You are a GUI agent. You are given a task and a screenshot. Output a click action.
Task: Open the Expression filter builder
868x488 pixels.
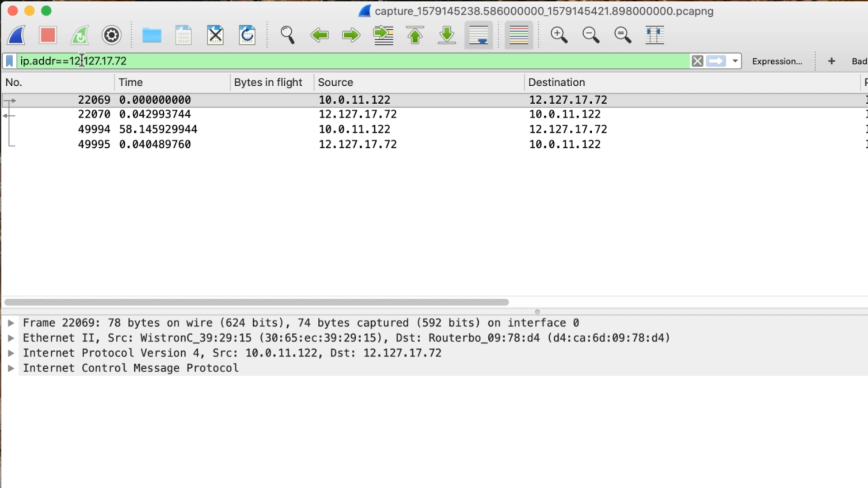click(777, 61)
